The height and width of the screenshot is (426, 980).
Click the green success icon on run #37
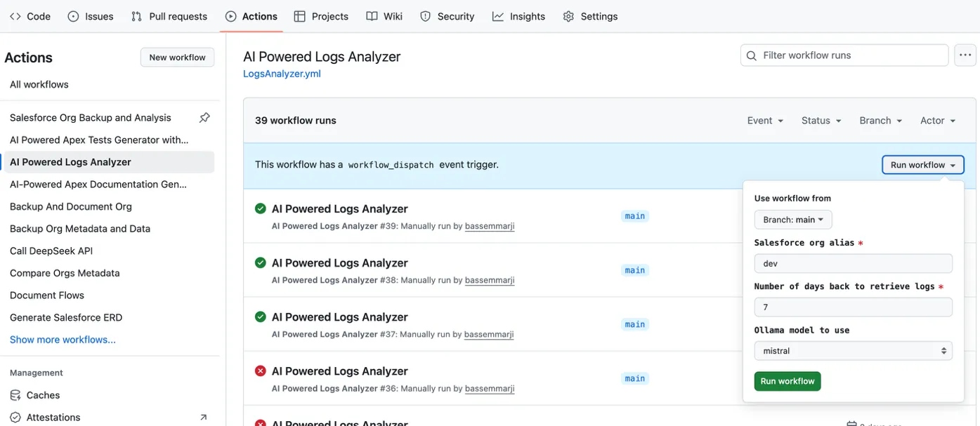pos(261,317)
